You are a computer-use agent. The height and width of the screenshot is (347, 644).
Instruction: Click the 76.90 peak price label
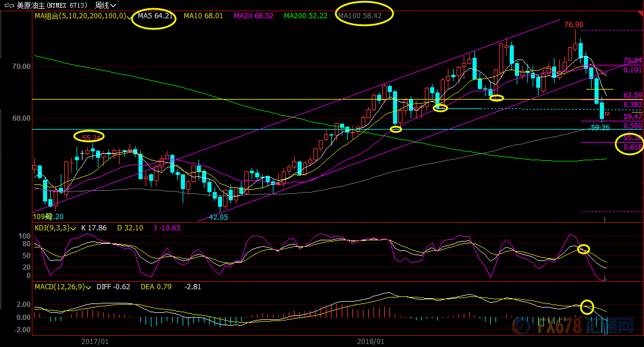(573, 25)
